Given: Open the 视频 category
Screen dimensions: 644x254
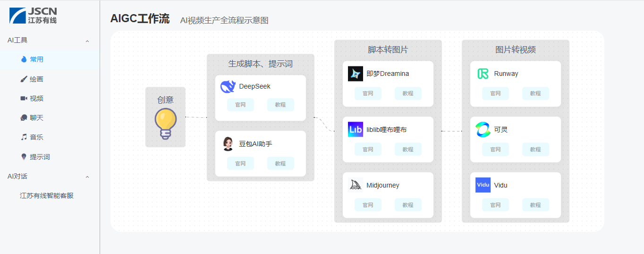Looking at the screenshot, I should 50,98.
